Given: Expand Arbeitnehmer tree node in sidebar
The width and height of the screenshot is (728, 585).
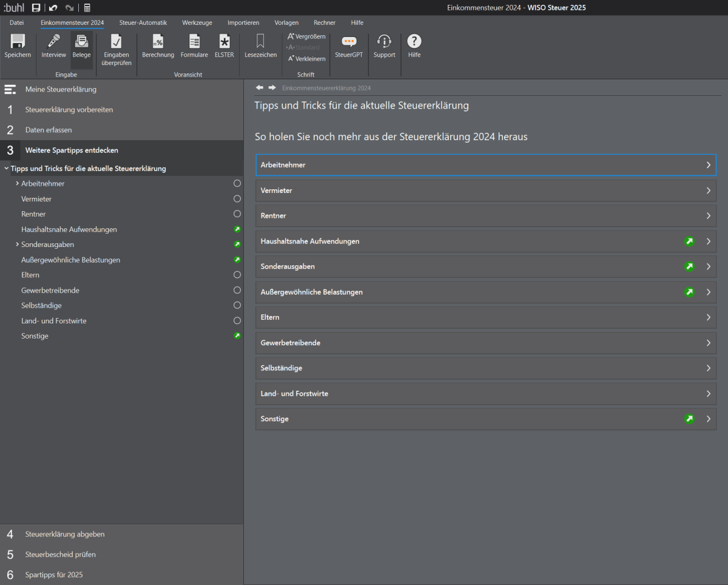Looking at the screenshot, I should 17,183.
